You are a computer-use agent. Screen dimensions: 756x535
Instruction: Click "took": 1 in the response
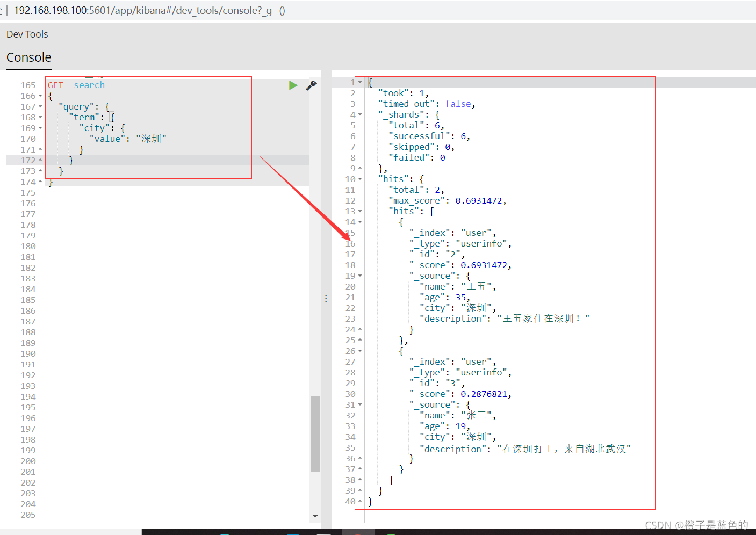(x=404, y=93)
